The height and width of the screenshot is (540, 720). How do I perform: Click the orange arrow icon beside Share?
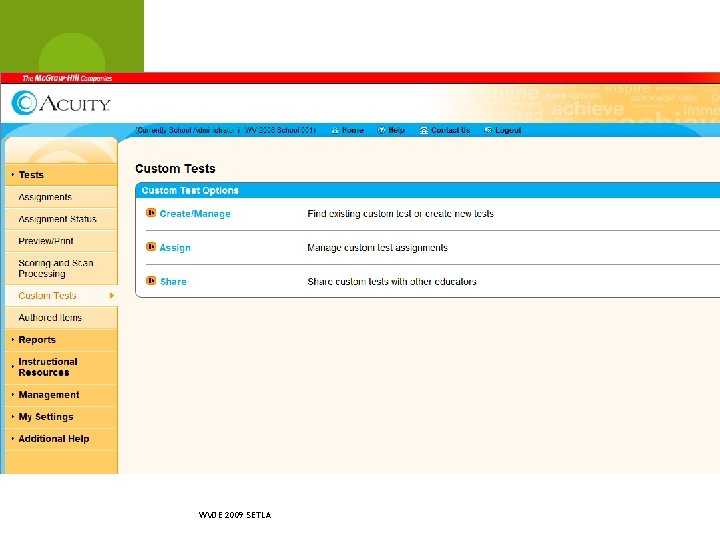click(151, 281)
